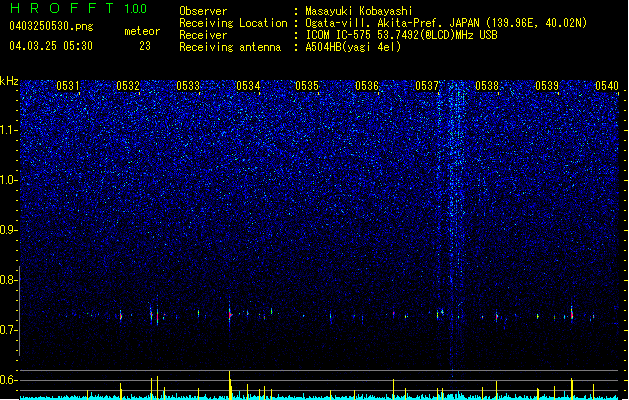Screen dimensions: 629x400
Task: Click the 'Receiver' field label
Action: tap(203, 35)
